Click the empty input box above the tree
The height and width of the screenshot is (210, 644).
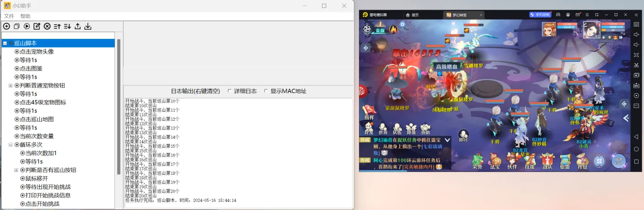pyautogui.click(x=58, y=35)
